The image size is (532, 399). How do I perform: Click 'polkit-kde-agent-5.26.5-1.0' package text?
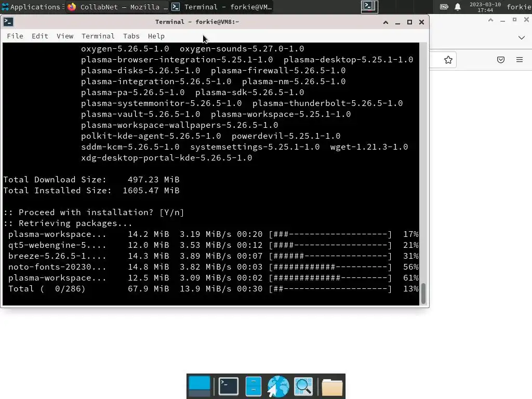pyautogui.click(x=151, y=136)
